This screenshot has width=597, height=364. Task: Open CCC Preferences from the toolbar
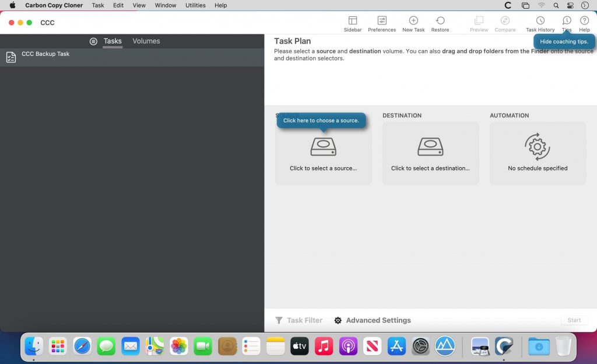[x=382, y=22]
